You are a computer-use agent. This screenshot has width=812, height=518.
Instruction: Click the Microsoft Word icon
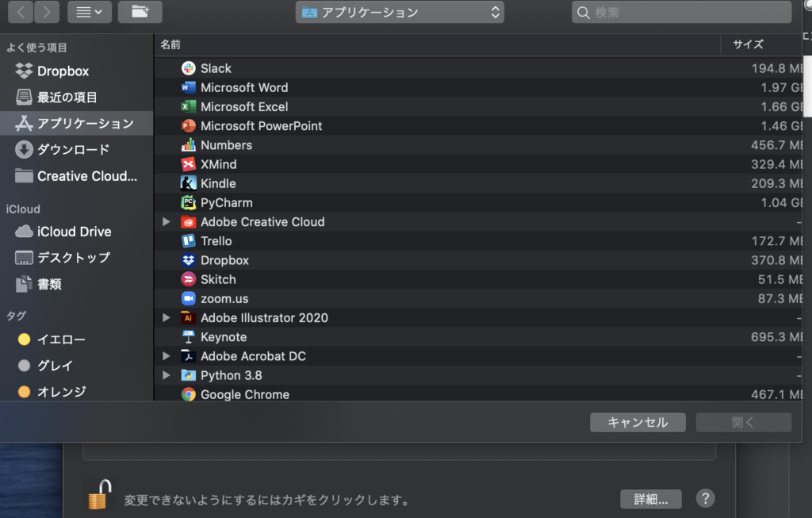[188, 87]
